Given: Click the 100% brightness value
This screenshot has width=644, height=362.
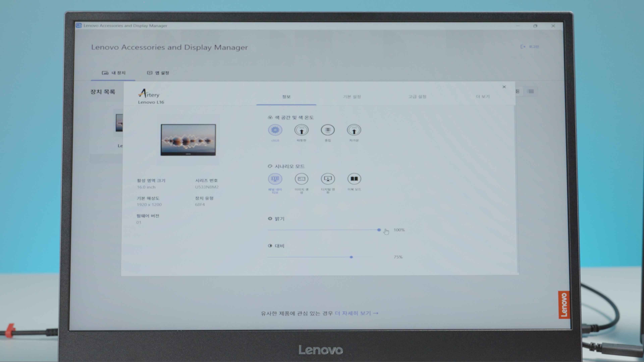Looking at the screenshot, I should [x=399, y=230].
